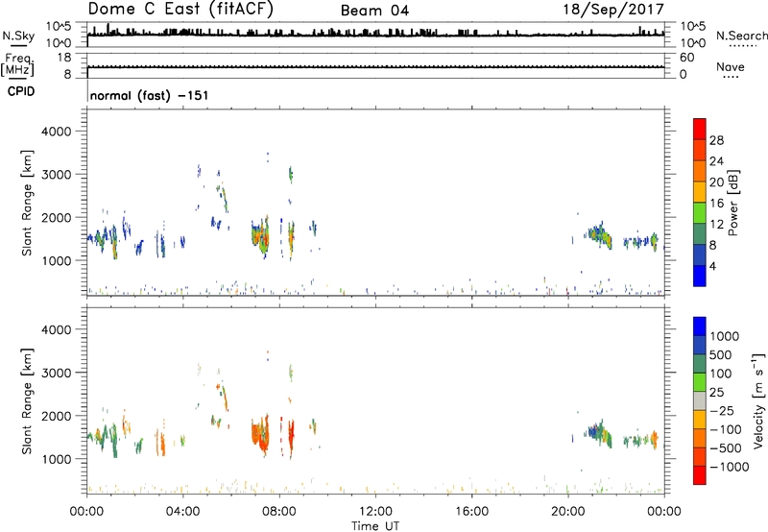This screenshot has height=532, width=768.
Task: Click the left sky noise axis label '10^5'
Action: pos(59,27)
